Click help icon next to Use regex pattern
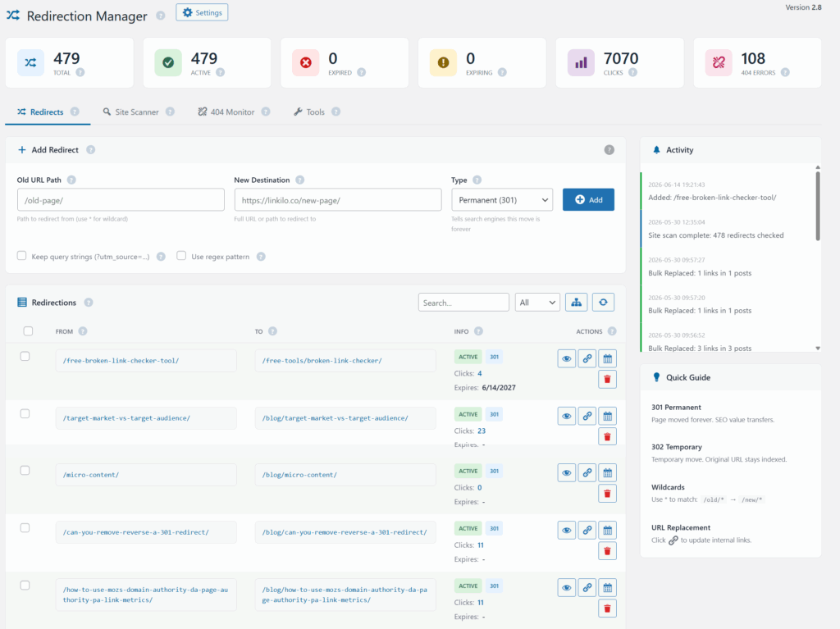The width and height of the screenshot is (840, 629). point(261,257)
